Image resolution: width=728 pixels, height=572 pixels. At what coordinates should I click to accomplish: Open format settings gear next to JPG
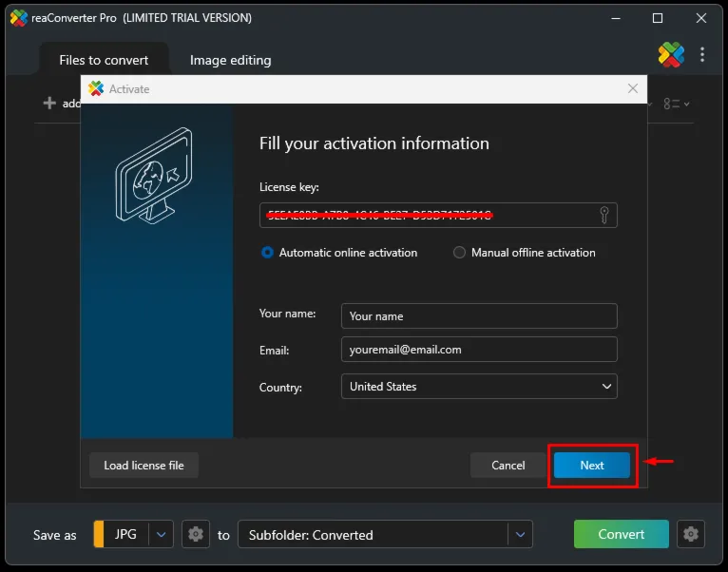click(x=196, y=534)
